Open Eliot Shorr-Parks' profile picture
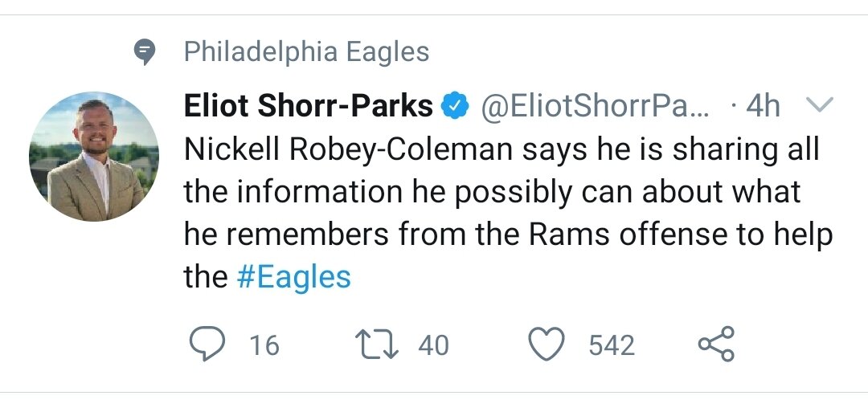This screenshot has width=868, height=416. pyautogui.click(x=94, y=156)
